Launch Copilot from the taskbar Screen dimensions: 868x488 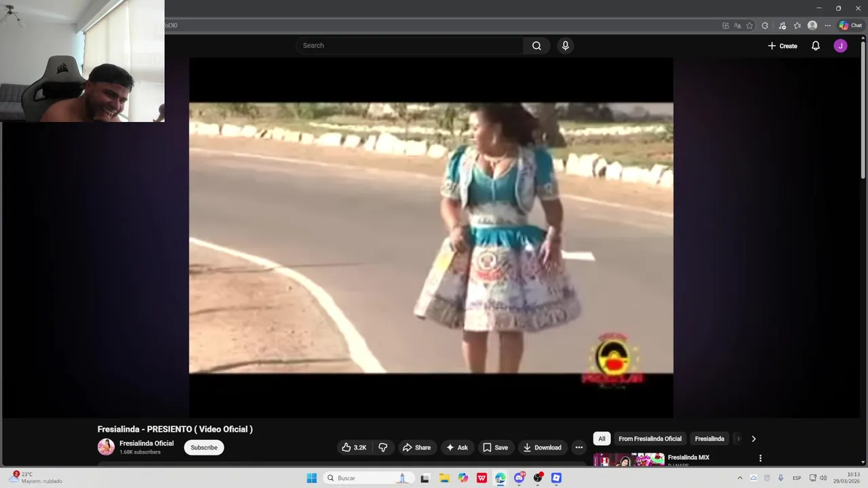(x=463, y=478)
